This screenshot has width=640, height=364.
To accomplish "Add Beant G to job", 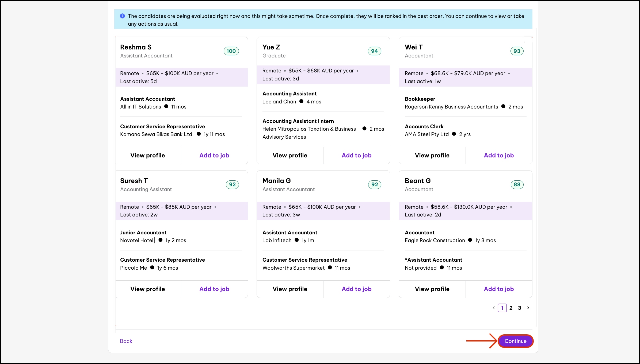I will coord(499,289).
